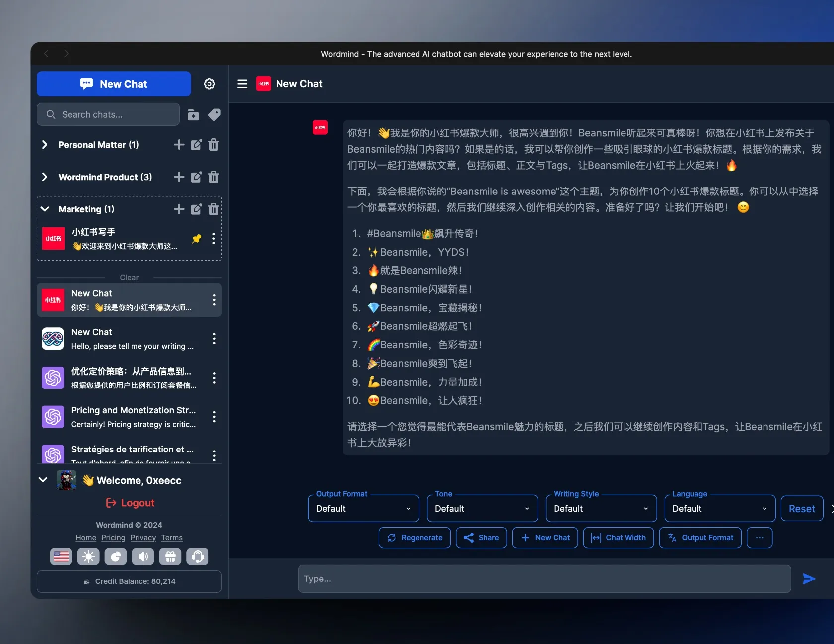Edit Wordmind Product folder with pencil icon
The image size is (834, 644).
[196, 177]
